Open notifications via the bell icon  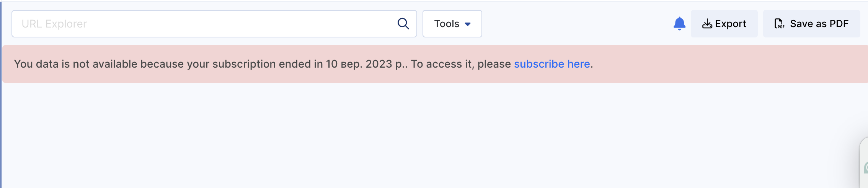point(679,24)
